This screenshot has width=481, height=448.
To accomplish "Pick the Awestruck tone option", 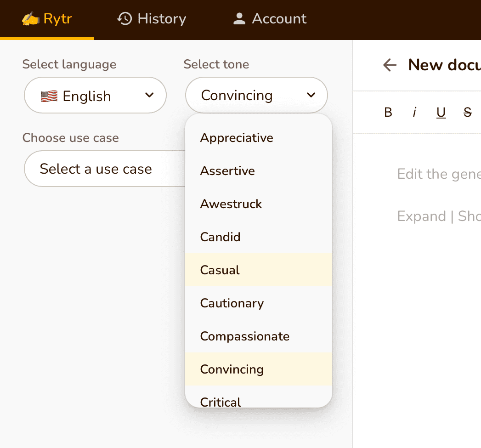I will pyautogui.click(x=231, y=204).
